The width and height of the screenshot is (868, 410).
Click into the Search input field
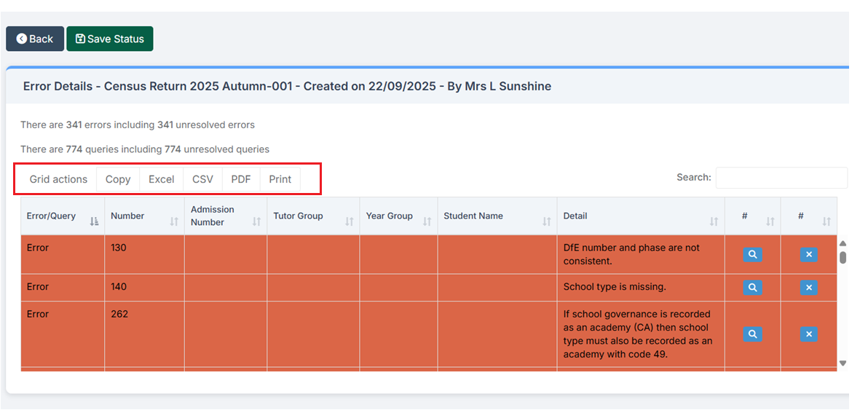point(781,178)
